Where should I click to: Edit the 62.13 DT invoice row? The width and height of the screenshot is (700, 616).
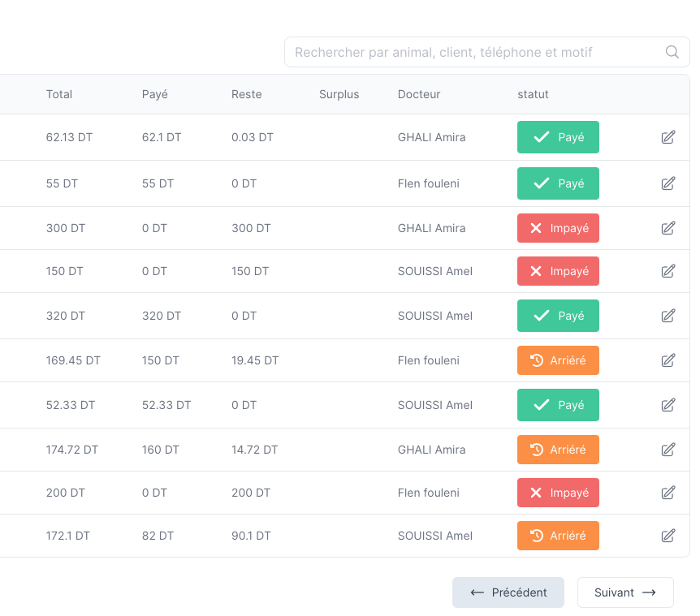668,137
